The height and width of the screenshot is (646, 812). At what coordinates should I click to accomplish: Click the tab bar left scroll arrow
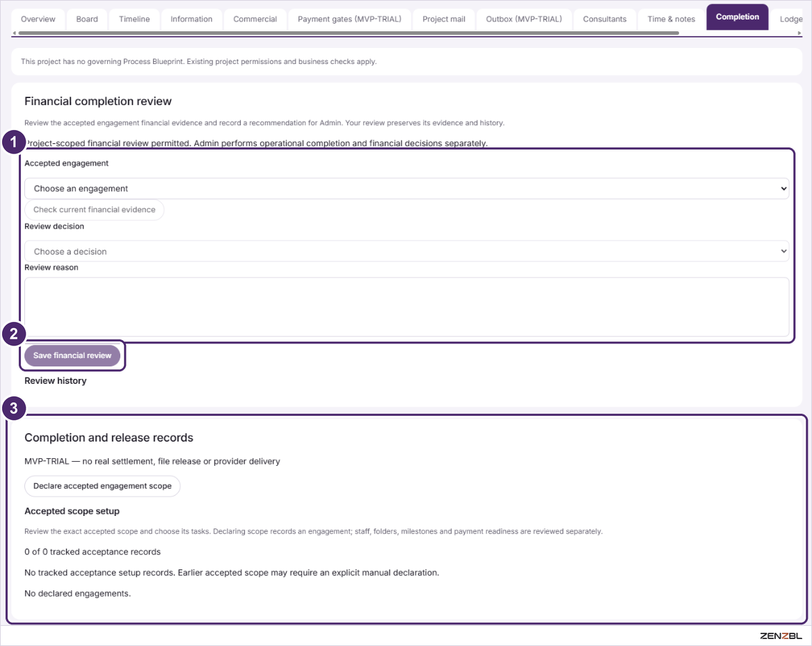pos(14,33)
